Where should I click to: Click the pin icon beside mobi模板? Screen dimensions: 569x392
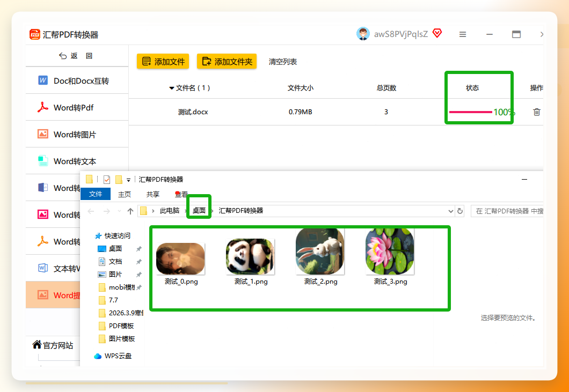[138, 287]
